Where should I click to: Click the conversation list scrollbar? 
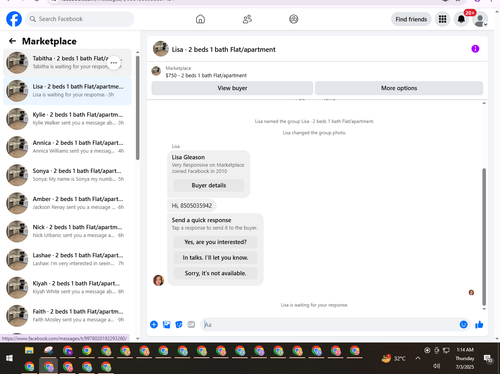tap(138, 108)
